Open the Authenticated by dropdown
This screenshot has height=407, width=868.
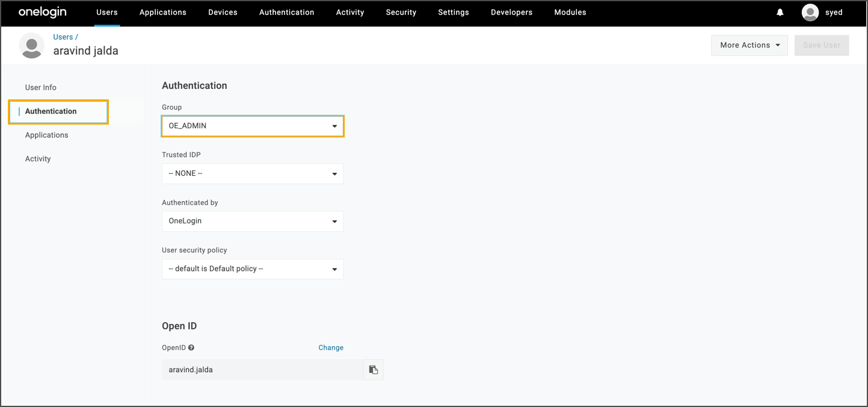[253, 221]
